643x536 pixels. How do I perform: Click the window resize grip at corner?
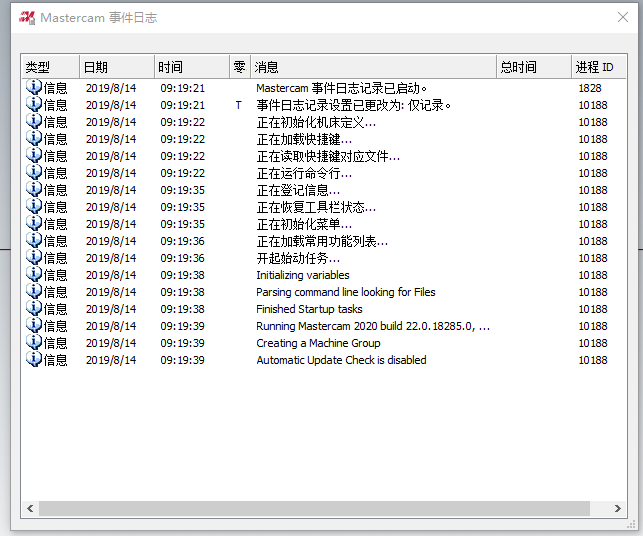point(631,525)
